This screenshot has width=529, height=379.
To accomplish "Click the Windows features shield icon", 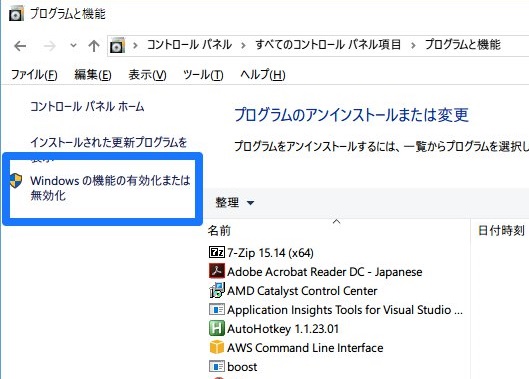I will coord(16,181).
